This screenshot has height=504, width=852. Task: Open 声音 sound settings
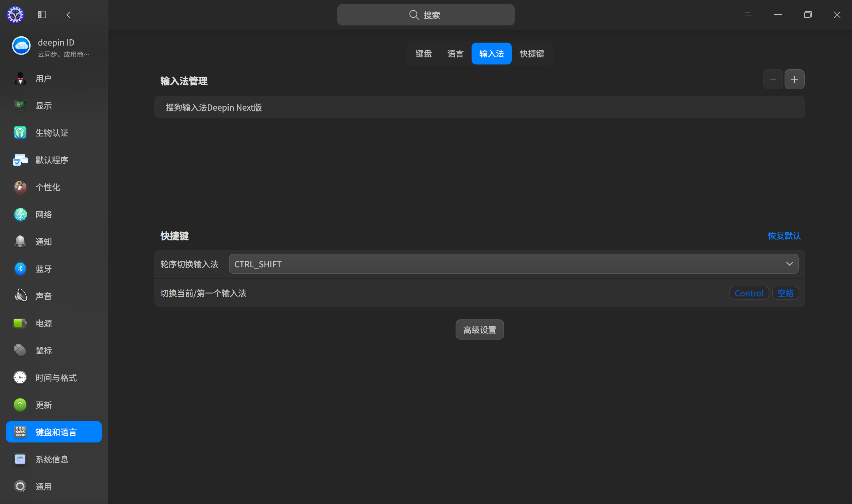[54, 296]
